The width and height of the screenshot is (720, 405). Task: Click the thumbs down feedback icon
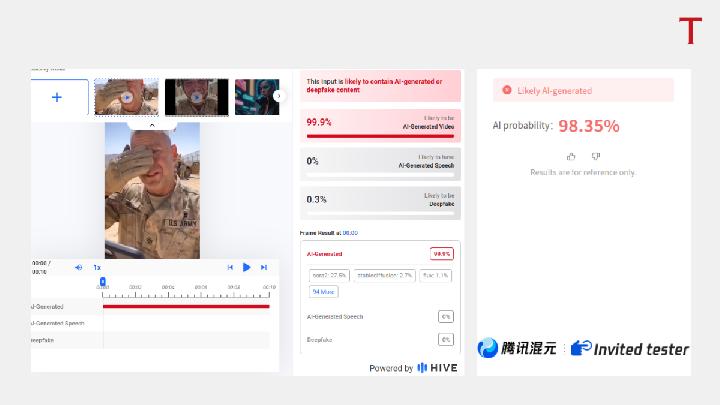tap(596, 156)
